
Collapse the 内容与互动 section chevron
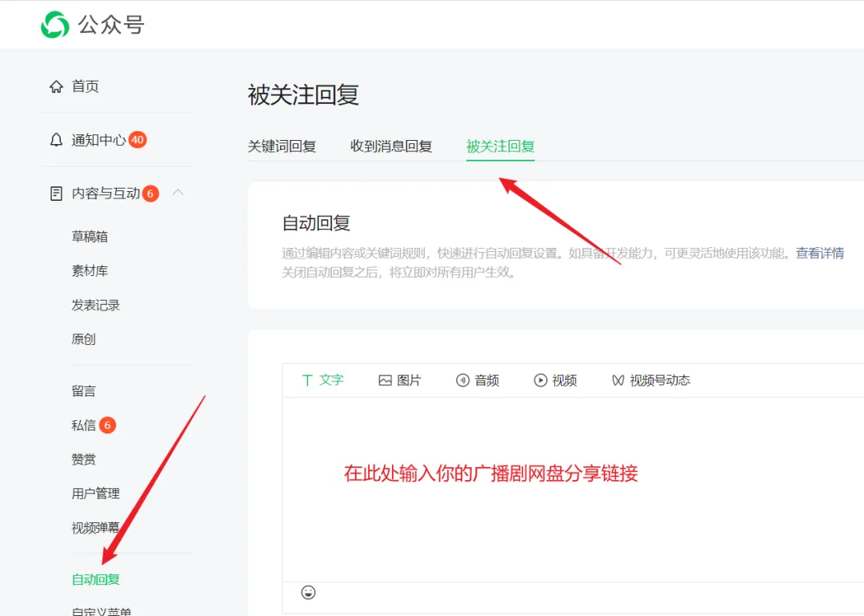click(178, 193)
